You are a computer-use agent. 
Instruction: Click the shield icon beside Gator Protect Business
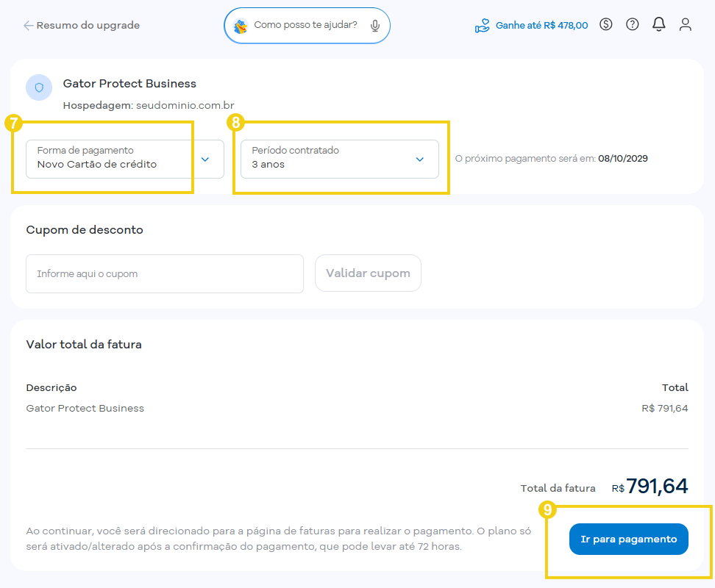[x=39, y=87]
